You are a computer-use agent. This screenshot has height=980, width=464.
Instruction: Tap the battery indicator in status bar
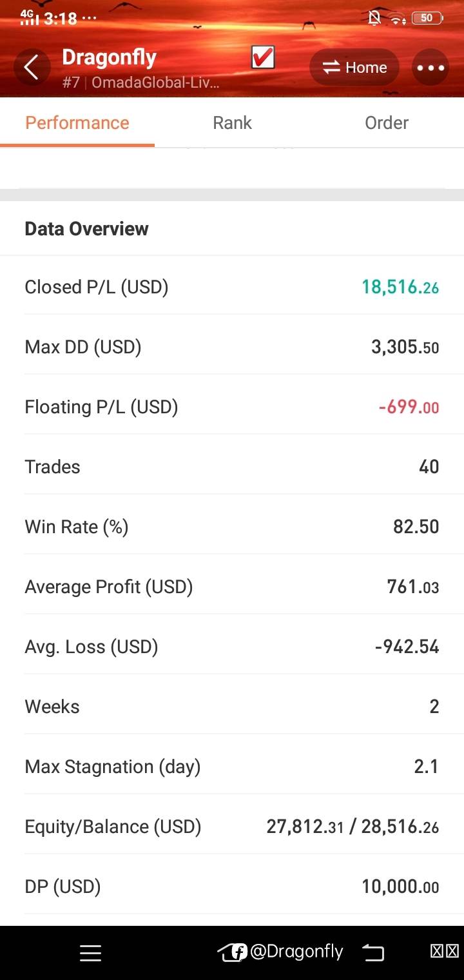(427, 18)
